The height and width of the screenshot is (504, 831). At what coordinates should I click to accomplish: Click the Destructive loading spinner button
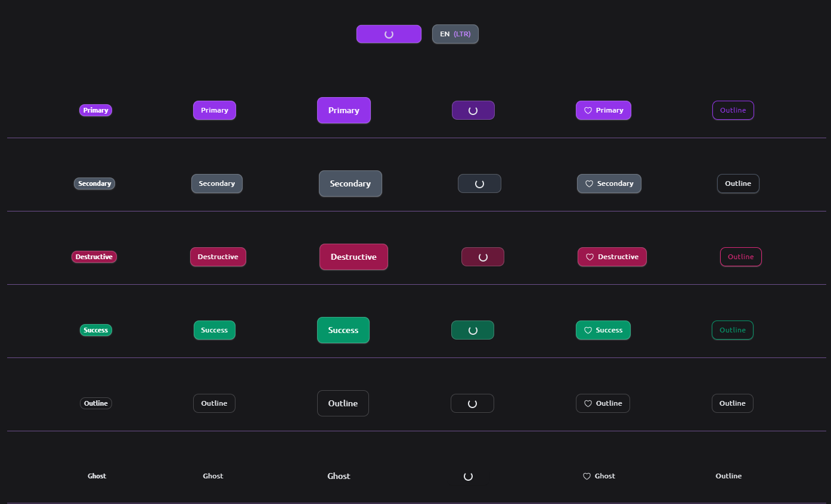coord(483,257)
